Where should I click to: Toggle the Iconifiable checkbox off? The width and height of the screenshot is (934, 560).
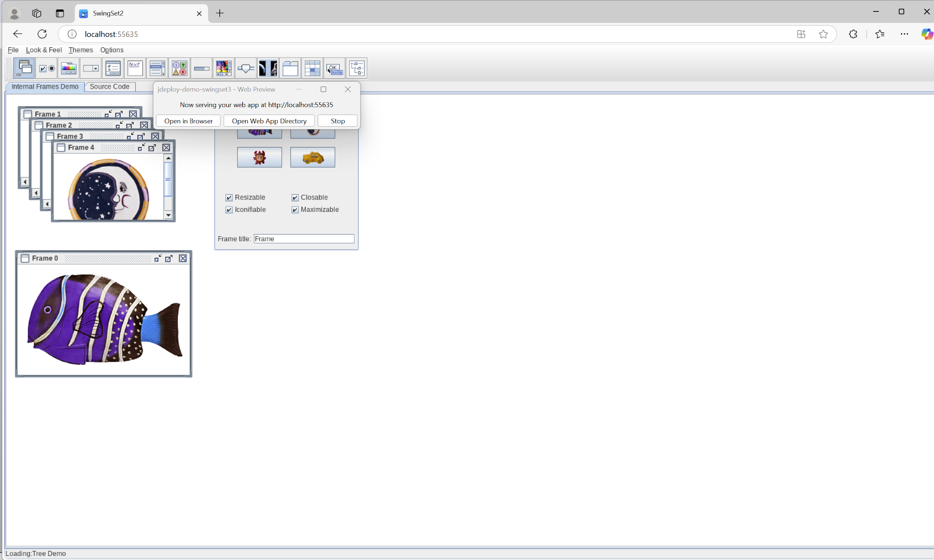(229, 209)
